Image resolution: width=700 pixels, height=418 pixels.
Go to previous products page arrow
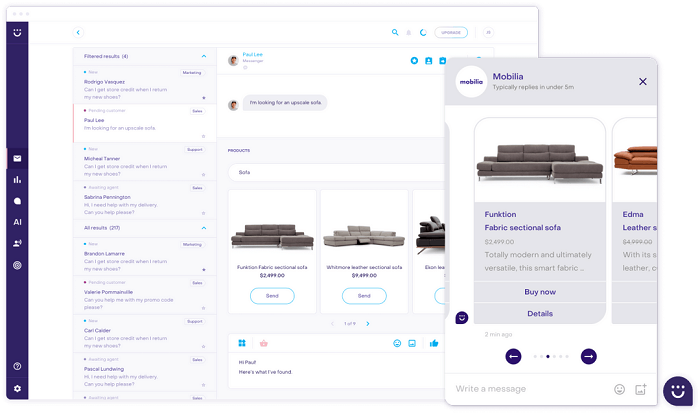coord(332,324)
